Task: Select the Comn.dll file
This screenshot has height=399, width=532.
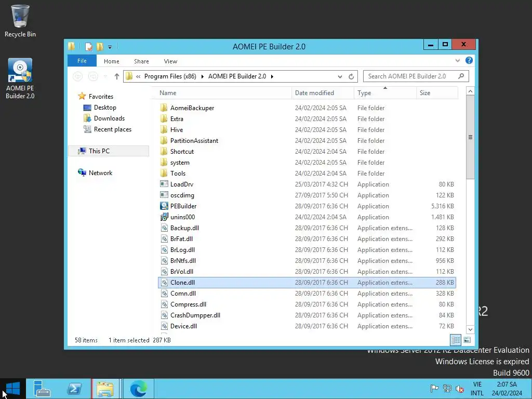Action: (307, 294)
